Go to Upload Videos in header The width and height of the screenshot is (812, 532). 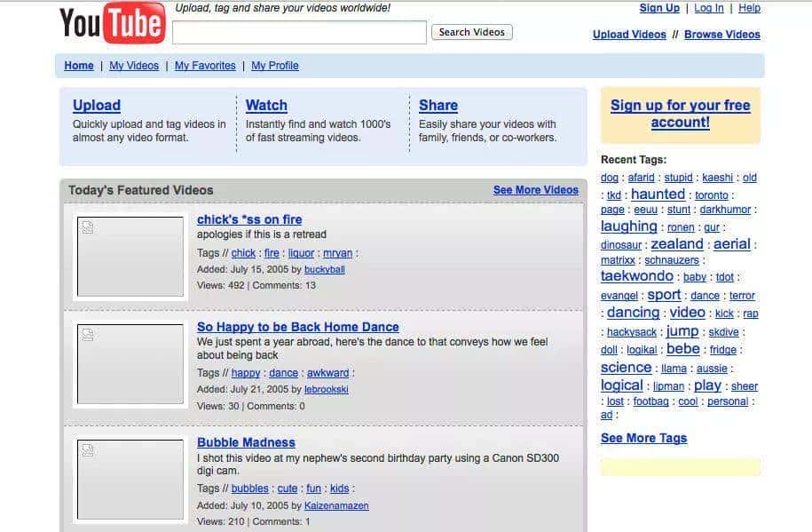pos(629,35)
